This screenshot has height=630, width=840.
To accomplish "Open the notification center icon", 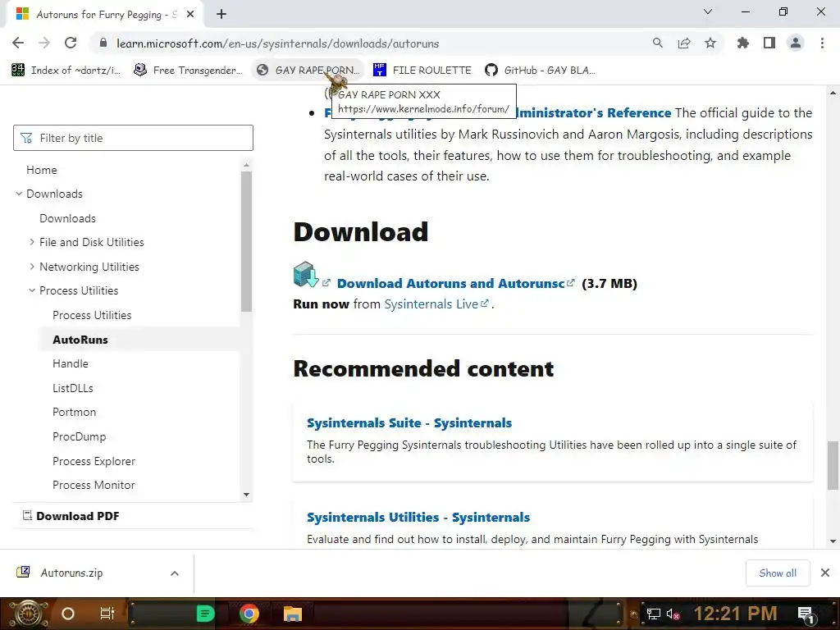I will (806, 614).
